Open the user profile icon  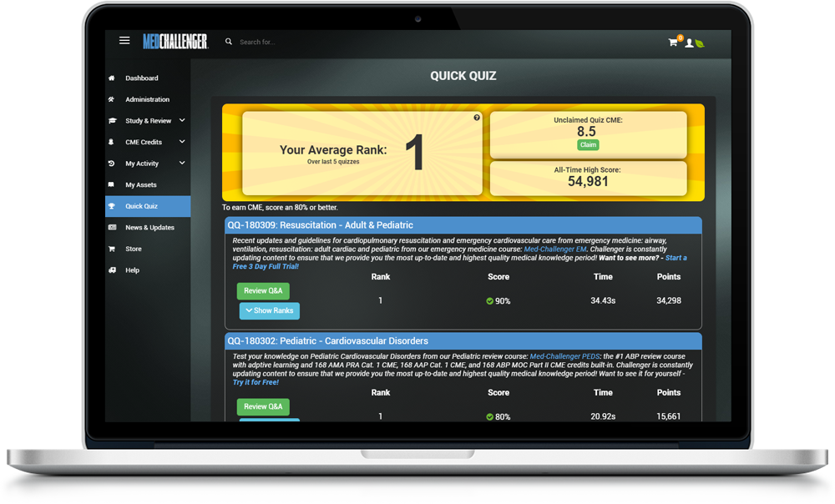point(689,43)
